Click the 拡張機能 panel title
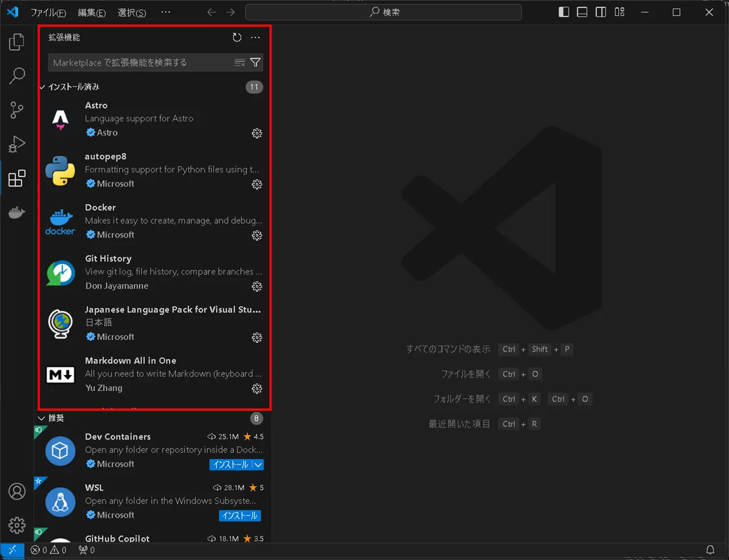729x560 pixels. point(64,38)
